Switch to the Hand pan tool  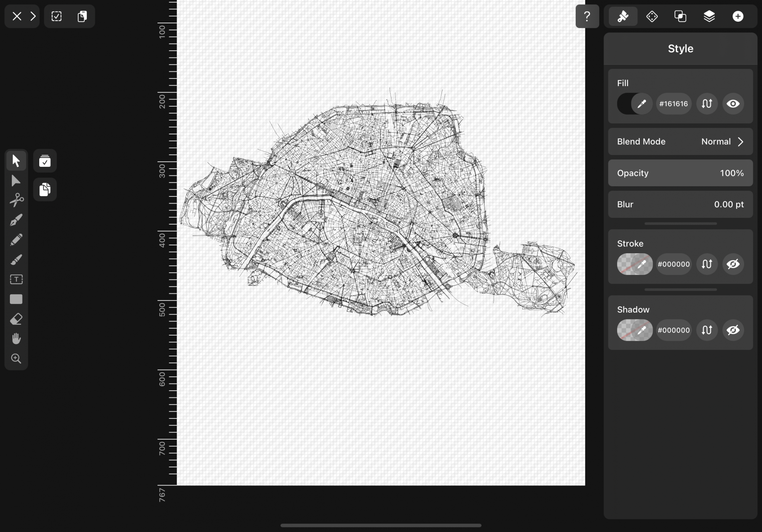point(16,339)
